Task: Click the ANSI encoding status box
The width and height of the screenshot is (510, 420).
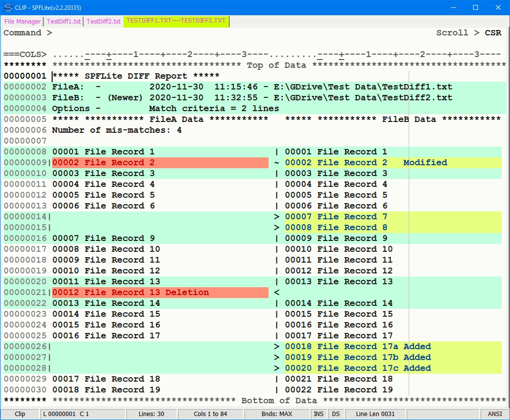Action: pos(495,414)
